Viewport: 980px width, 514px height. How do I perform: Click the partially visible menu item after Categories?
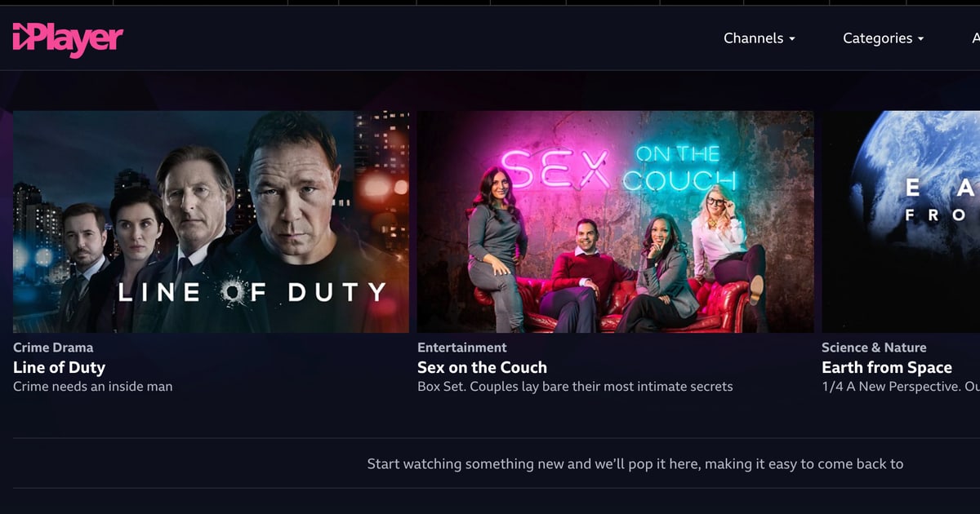coord(976,38)
